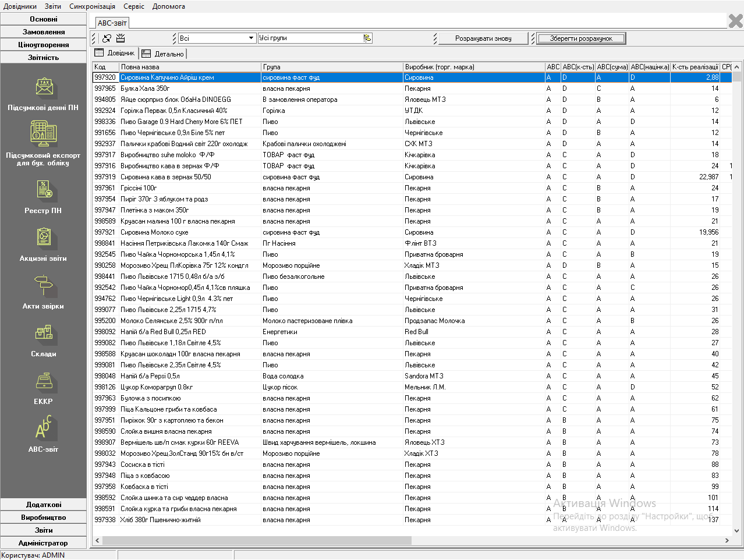Switch to the Детально tab

[x=163, y=54]
